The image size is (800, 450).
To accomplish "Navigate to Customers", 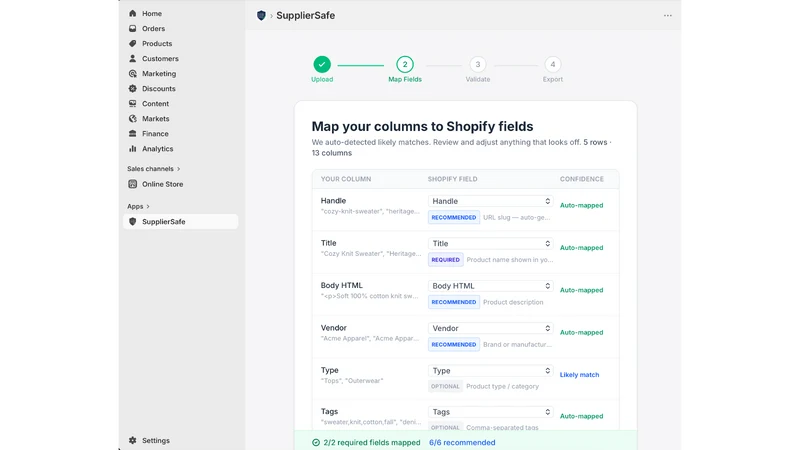I will (160, 59).
